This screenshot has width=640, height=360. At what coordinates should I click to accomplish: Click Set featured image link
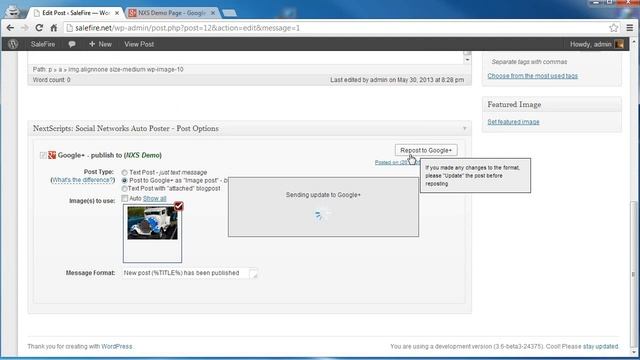[x=513, y=122]
